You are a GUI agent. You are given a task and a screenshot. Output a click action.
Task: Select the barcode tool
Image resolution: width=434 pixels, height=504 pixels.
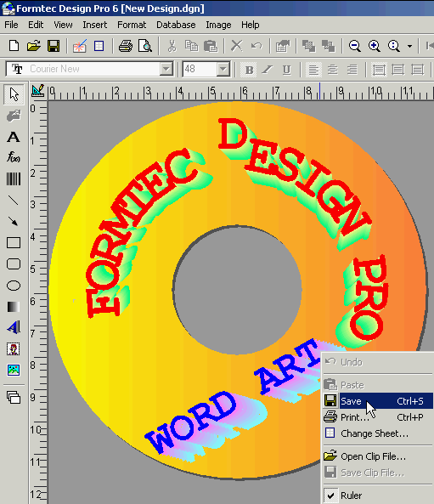(x=14, y=179)
